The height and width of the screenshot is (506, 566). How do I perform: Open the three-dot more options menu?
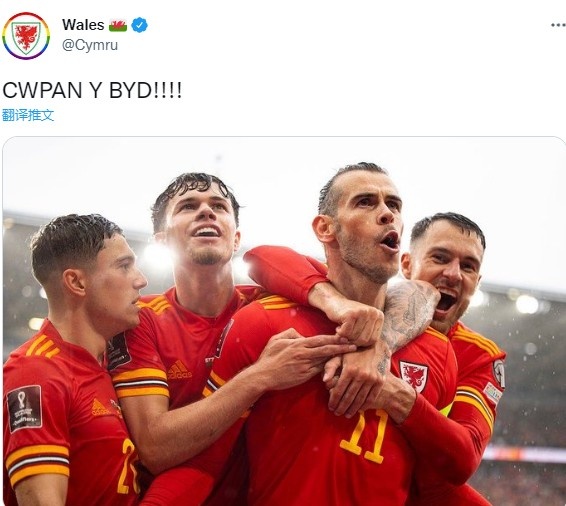[558, 25]
